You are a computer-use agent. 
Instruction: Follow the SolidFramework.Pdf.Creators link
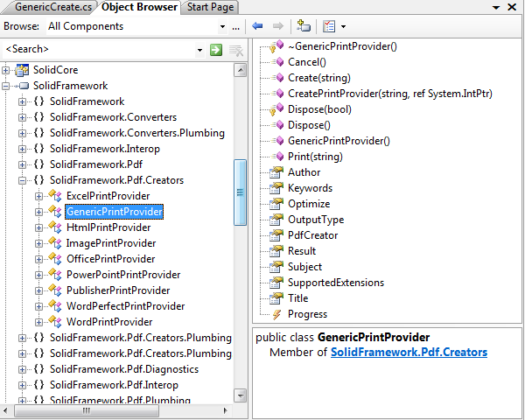[409, 352]
